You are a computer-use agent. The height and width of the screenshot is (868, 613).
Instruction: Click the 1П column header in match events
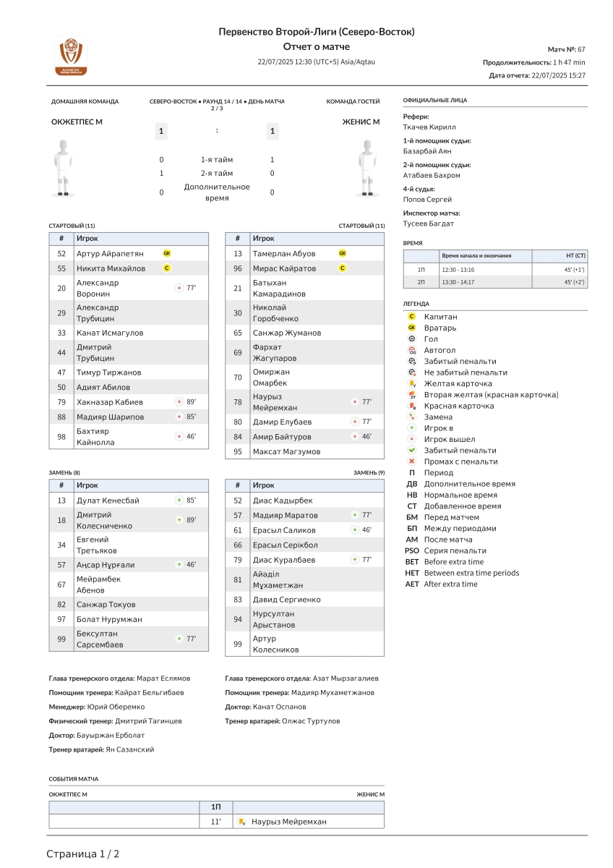click(216, 807)
